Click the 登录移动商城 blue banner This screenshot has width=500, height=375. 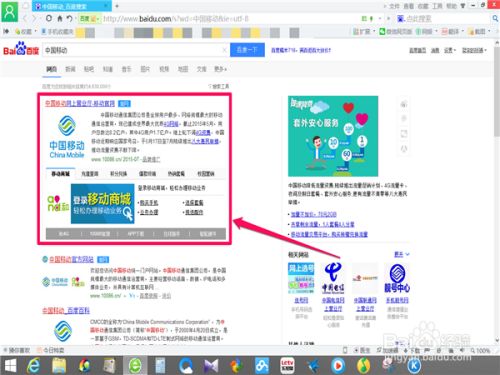click(x=103, y=203)
